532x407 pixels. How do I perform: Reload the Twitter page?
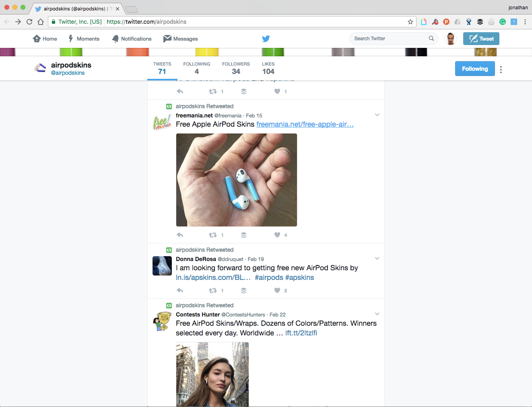pos(29,22)
